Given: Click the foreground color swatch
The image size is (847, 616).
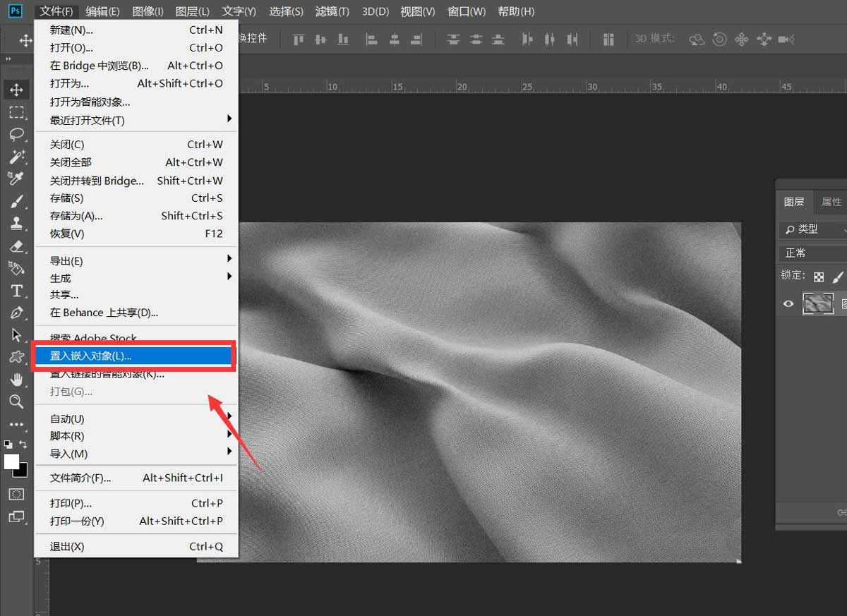Looking at the screenshot, I should tap(11, 461).
